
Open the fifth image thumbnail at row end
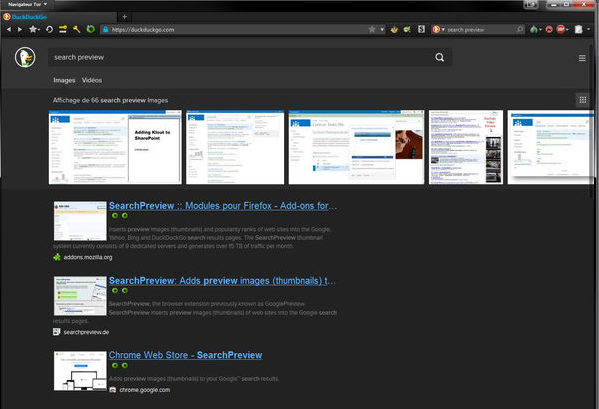(x=550, y=147)
